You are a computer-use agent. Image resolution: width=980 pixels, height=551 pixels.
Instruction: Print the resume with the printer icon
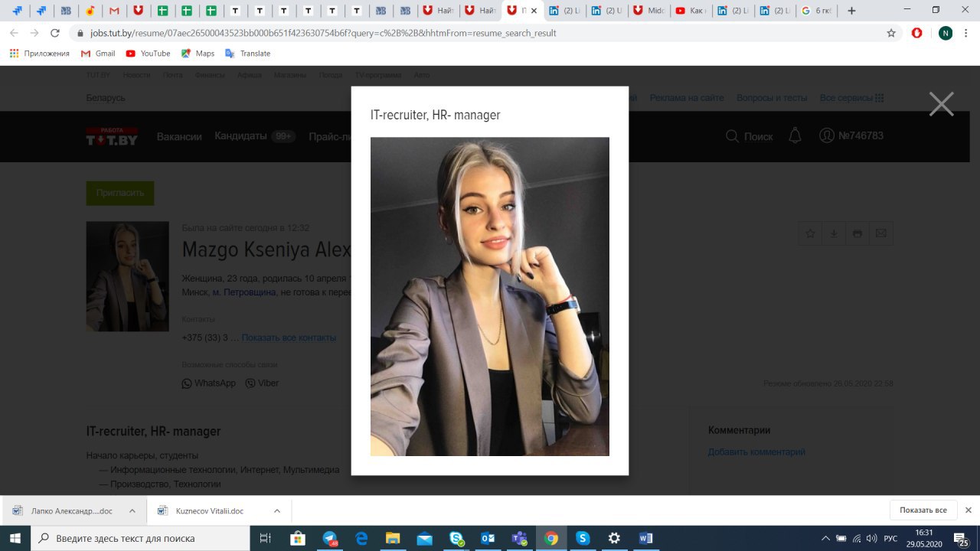pos(857,233)
